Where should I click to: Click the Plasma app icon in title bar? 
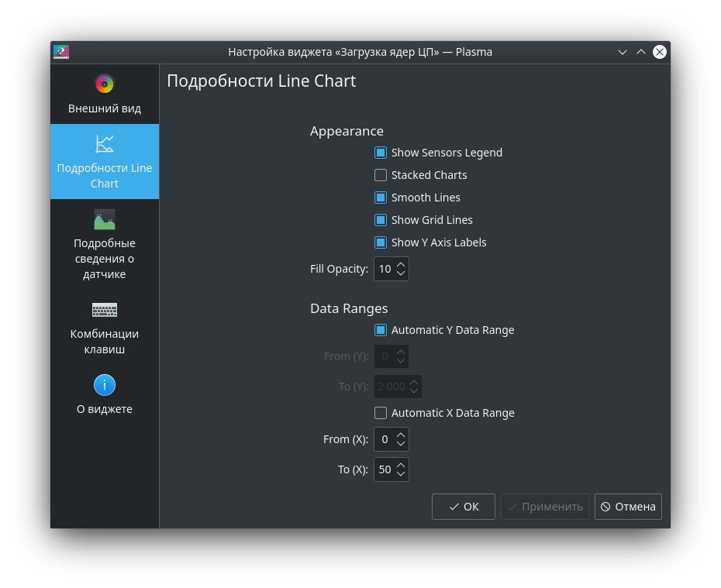61,52
